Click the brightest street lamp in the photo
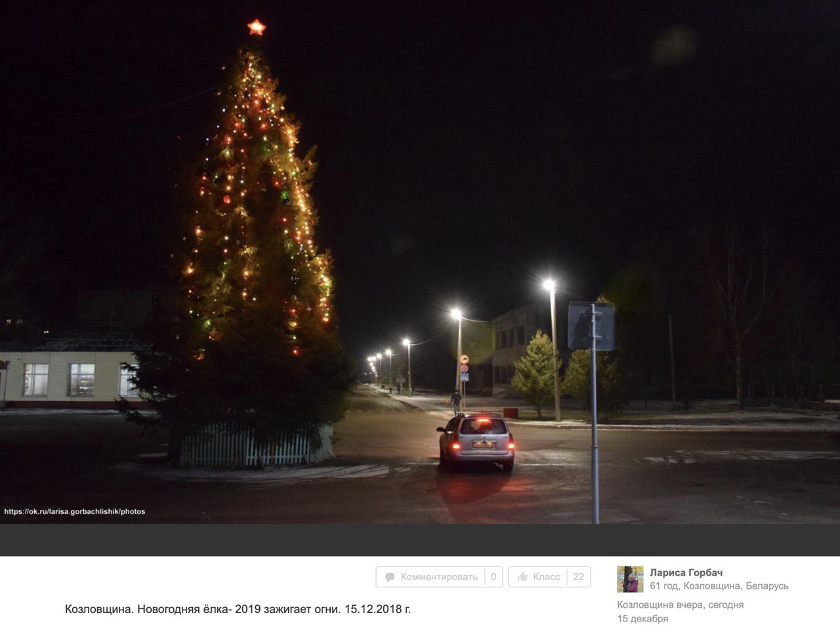Screen dimensions: 840x632 coord(549,284)
